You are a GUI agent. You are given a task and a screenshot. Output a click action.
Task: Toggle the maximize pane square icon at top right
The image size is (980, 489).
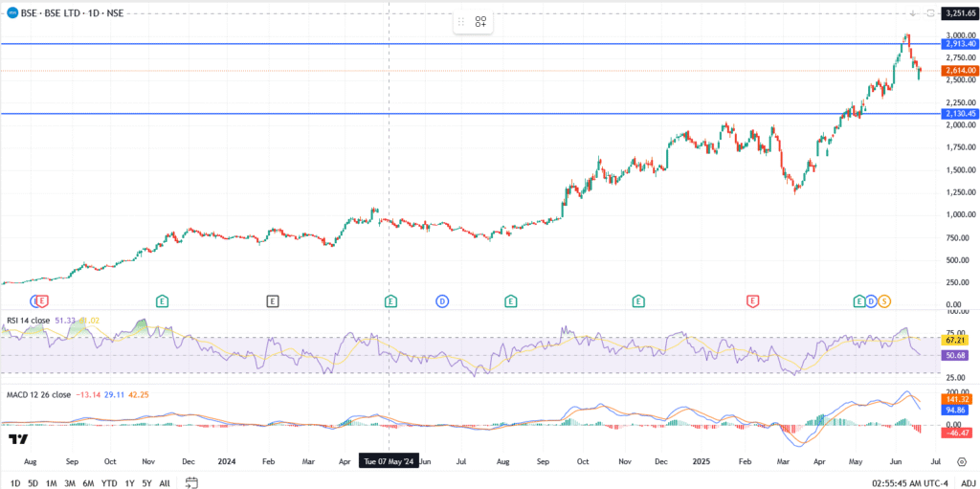tap(929, 13)
